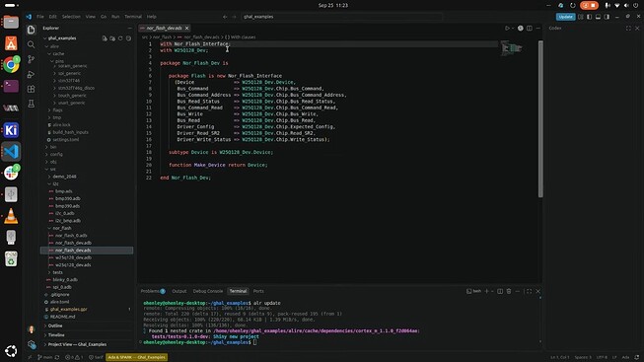Open the Testing flask view

point(32,104)
